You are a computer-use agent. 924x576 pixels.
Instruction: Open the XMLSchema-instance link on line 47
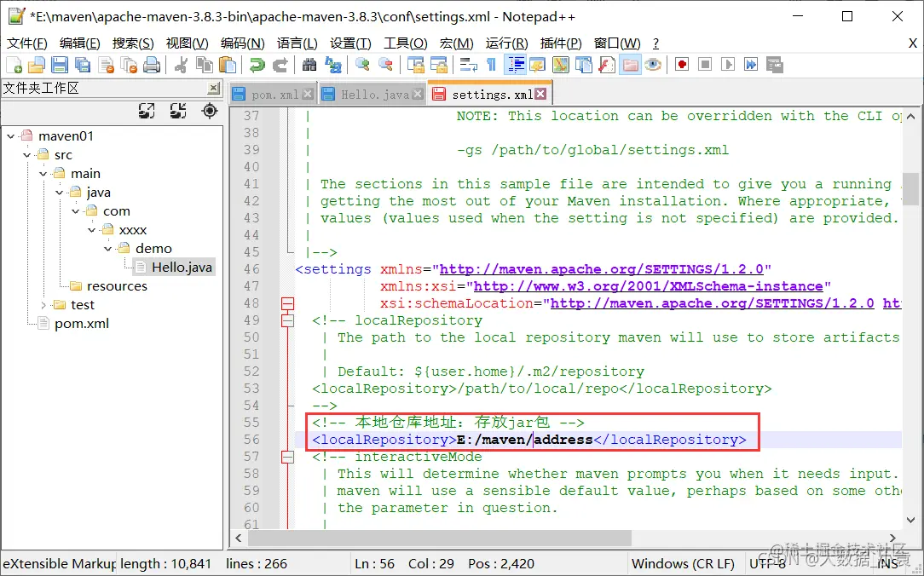coord(648,286)
